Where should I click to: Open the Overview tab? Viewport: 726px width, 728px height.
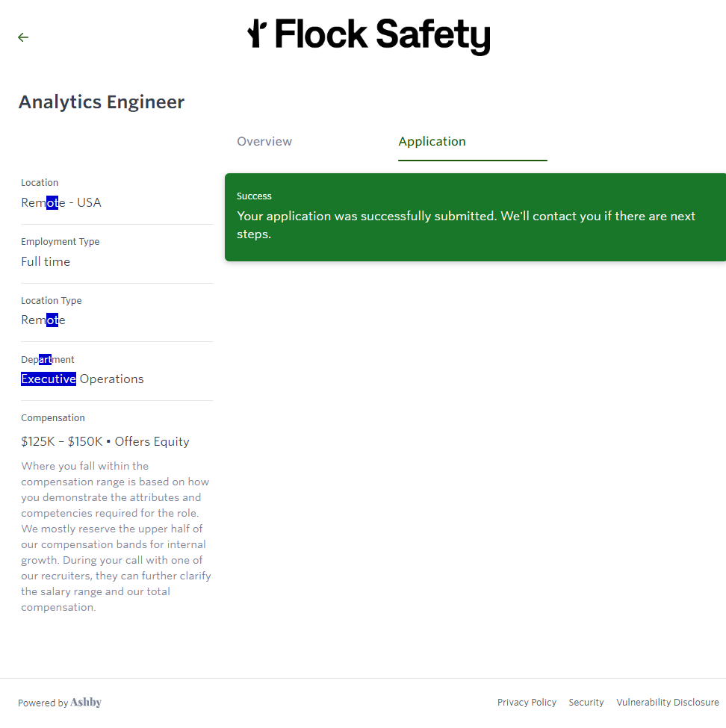pyautogui.click(x=264, y=142)
